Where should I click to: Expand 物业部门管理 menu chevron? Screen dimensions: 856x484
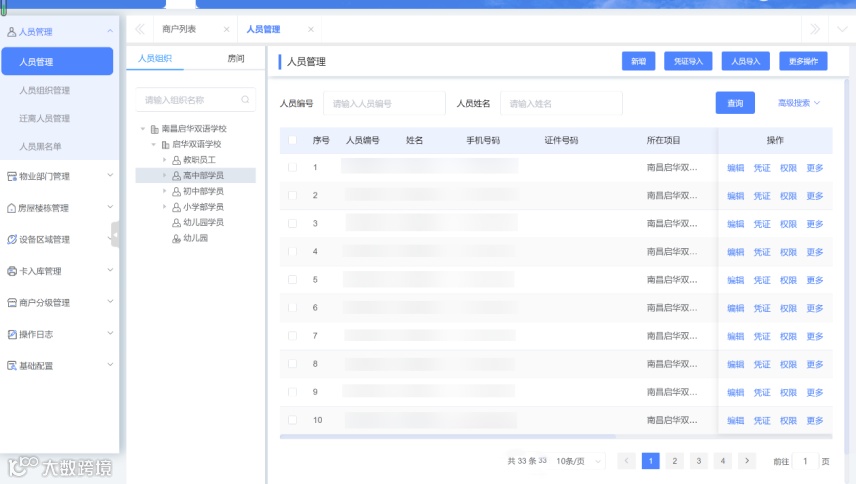[110, 175]
